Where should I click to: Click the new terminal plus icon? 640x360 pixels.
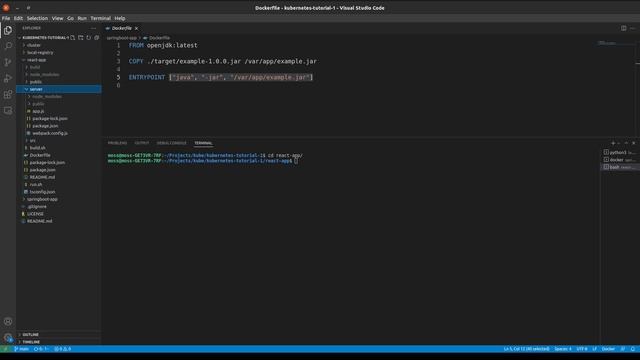[x=613, y=143]
